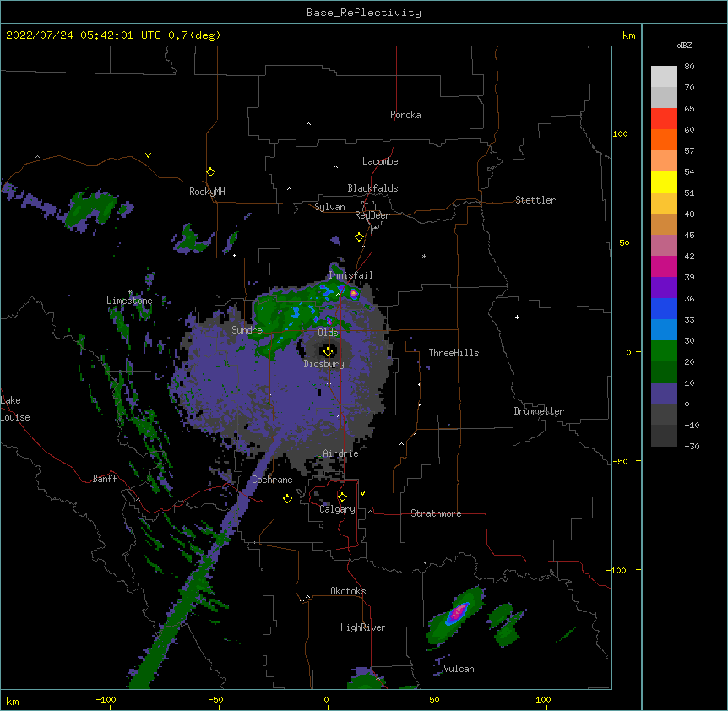The height and width of the screenshot is (711, 728).
Task: Select the magenta 42-39 dBZ legend swatch
Action: 664,266
